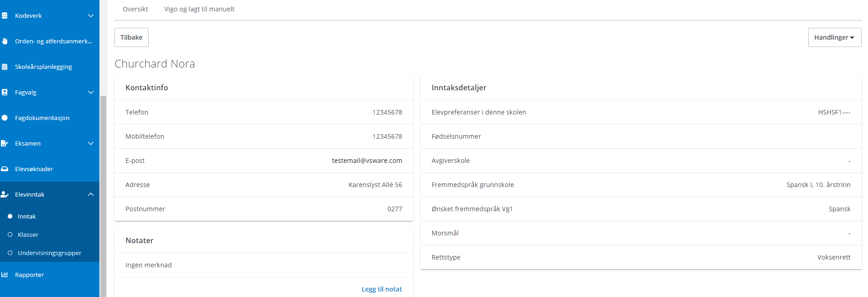Switch to Vigo og lagt til manuelt tab
The height and width of the screenshot is (297, 868).
coord(199,9)
